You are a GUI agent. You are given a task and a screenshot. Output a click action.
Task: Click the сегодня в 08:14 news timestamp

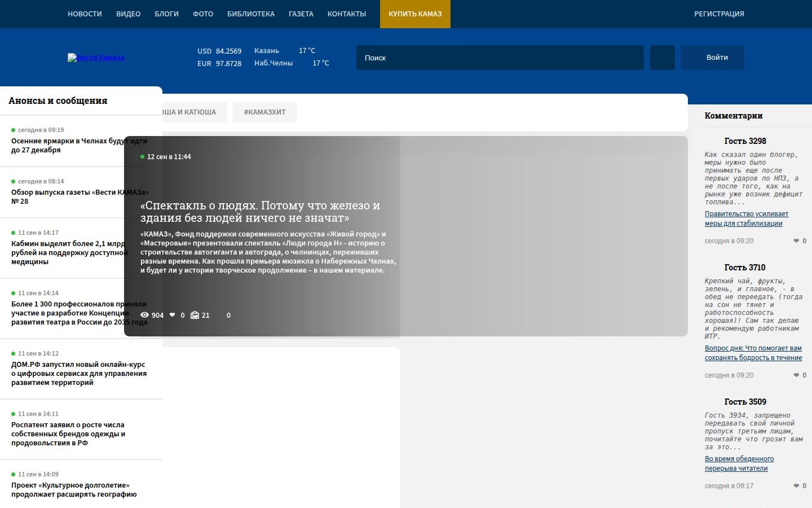[x=41, y=181]
